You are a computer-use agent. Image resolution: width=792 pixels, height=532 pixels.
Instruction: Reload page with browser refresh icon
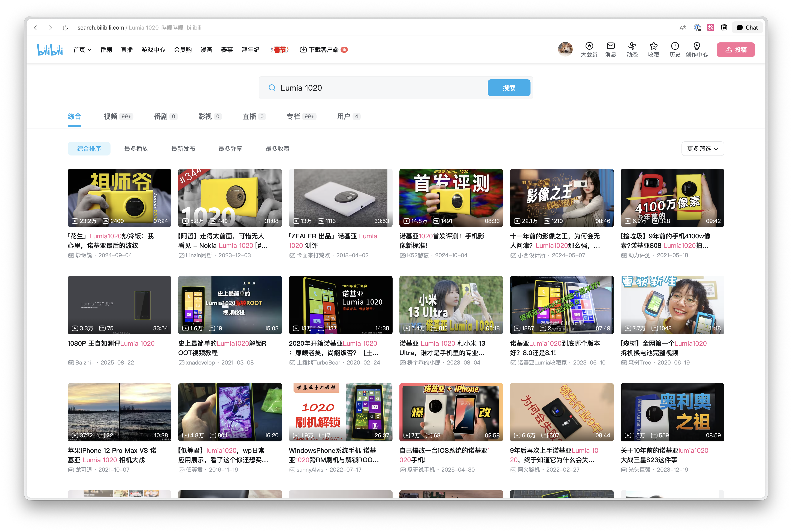pos(66,27)
